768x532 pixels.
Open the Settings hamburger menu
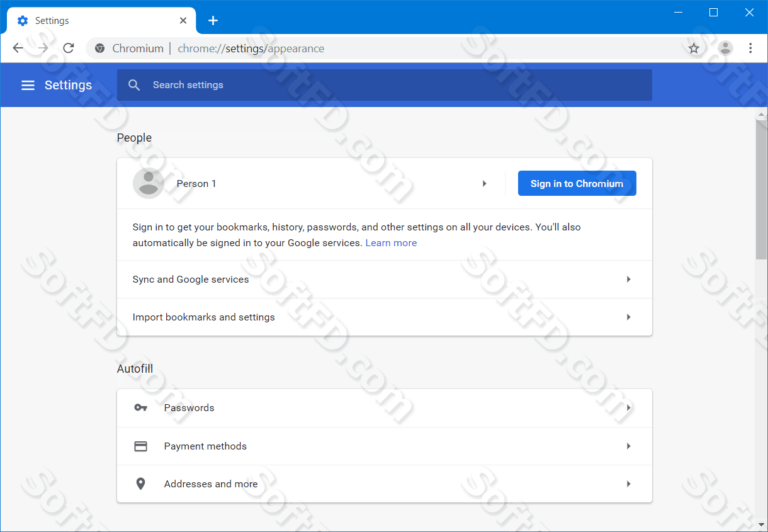click(28, 85)
